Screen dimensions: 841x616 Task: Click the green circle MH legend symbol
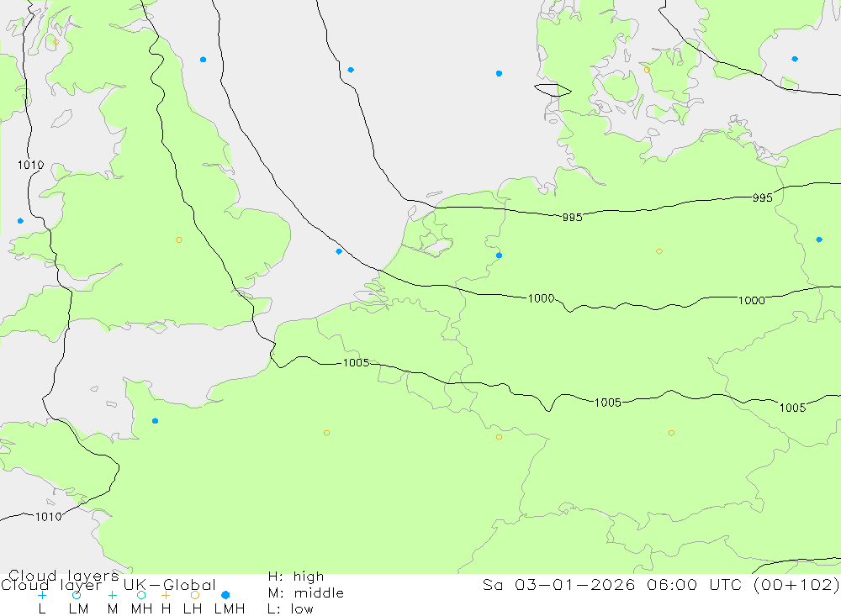click(x=141, y=595)
